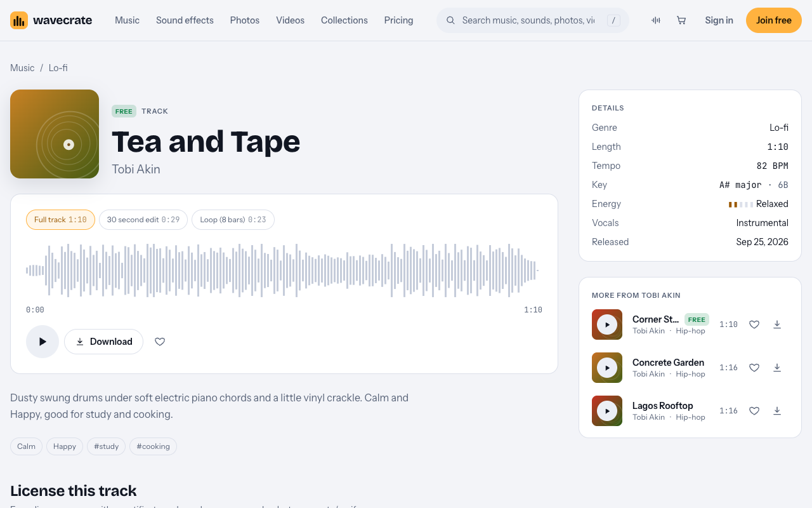The width and height of the screenshot is (812, 508).
Task: Open the audio waveform icon in header
Action: [656, 20]
